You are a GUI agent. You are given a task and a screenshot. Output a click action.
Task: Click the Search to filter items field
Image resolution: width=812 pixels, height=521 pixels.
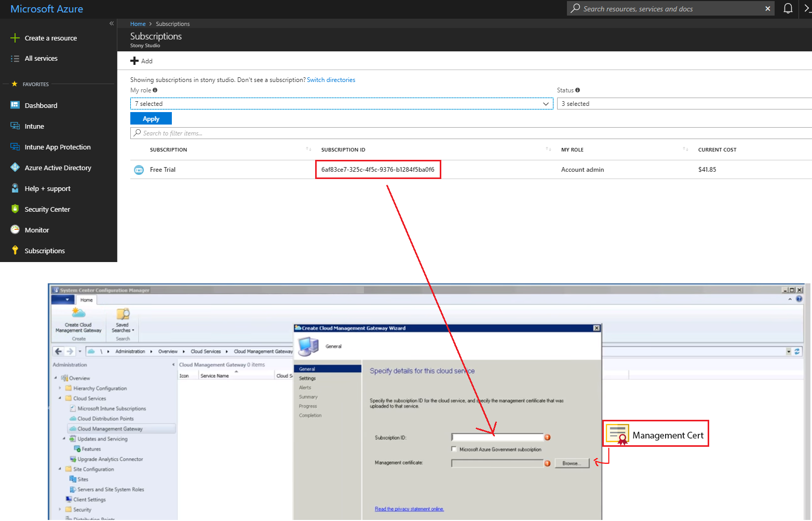(x=471, y=133)
